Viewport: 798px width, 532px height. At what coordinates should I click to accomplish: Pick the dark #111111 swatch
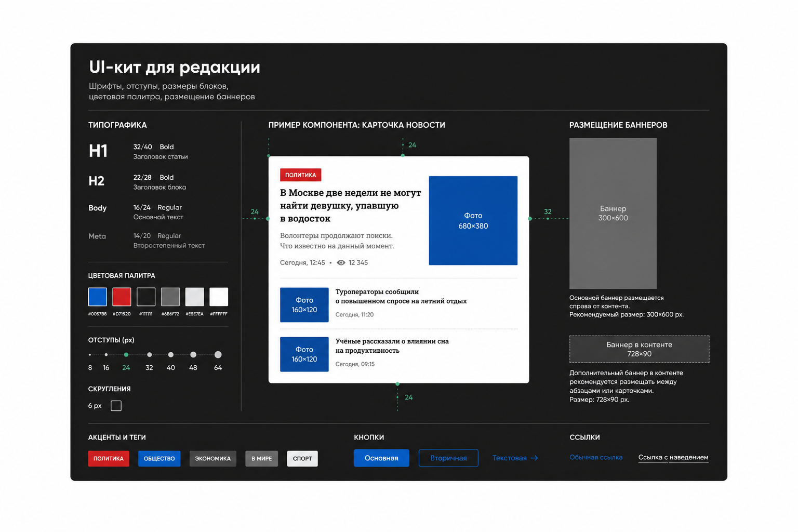pyautogui.click(x=146, y=297)
